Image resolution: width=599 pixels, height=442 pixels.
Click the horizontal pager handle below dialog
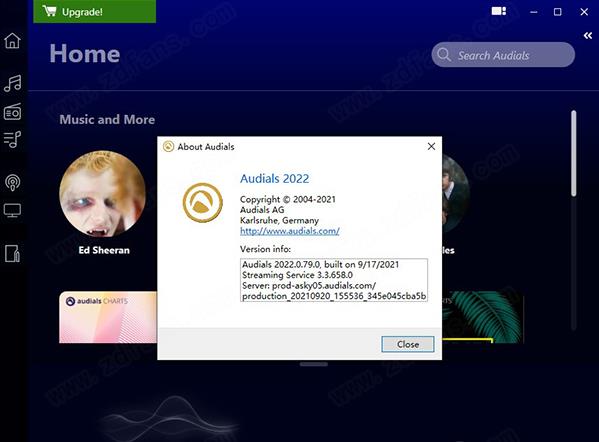pyautogui.click(x=314, y=364)
